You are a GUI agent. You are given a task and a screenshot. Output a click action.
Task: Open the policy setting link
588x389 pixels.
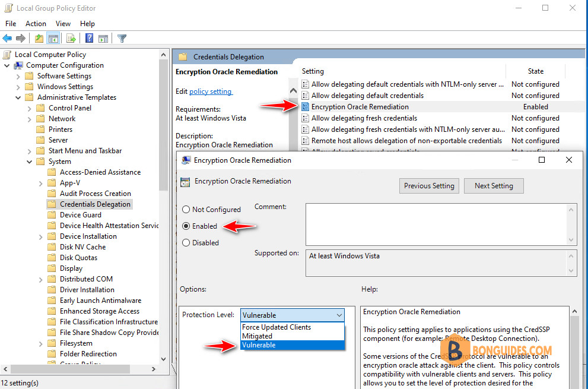211,91
